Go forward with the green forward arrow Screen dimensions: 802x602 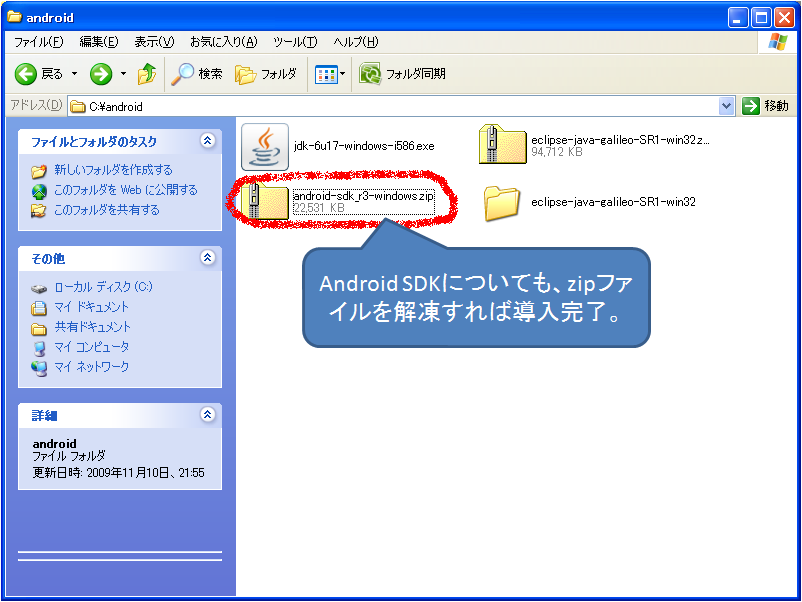[x=101, y=74]
